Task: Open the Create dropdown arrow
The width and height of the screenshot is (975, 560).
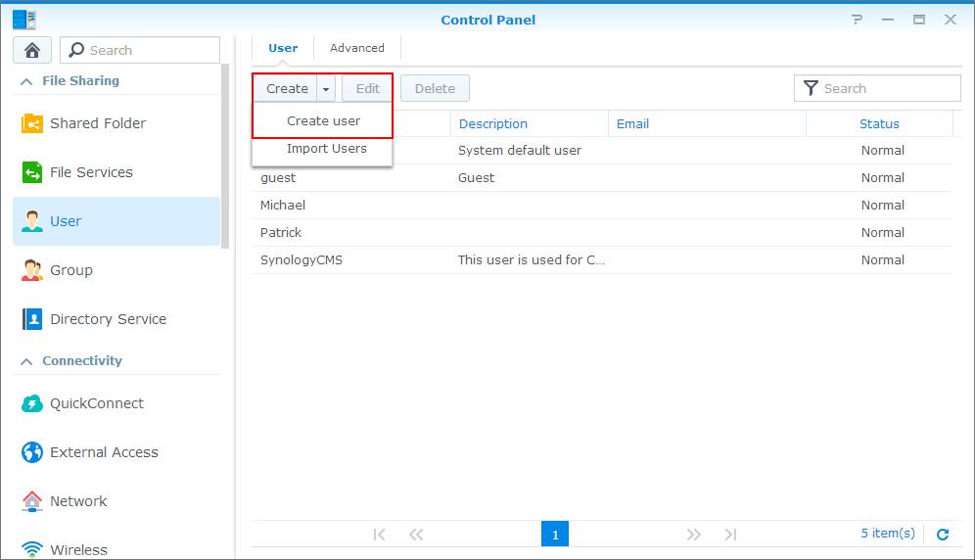Action: 326,88
